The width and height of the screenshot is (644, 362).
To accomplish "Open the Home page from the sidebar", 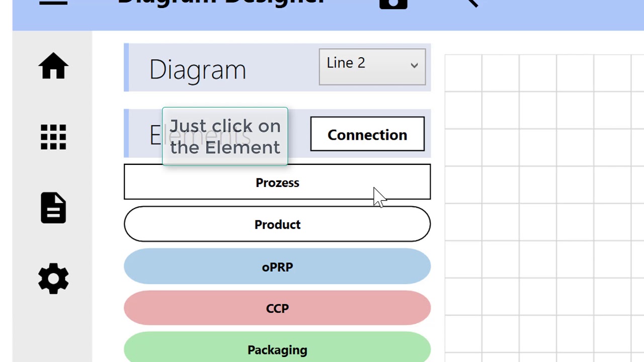I will [x=53, y=66].
